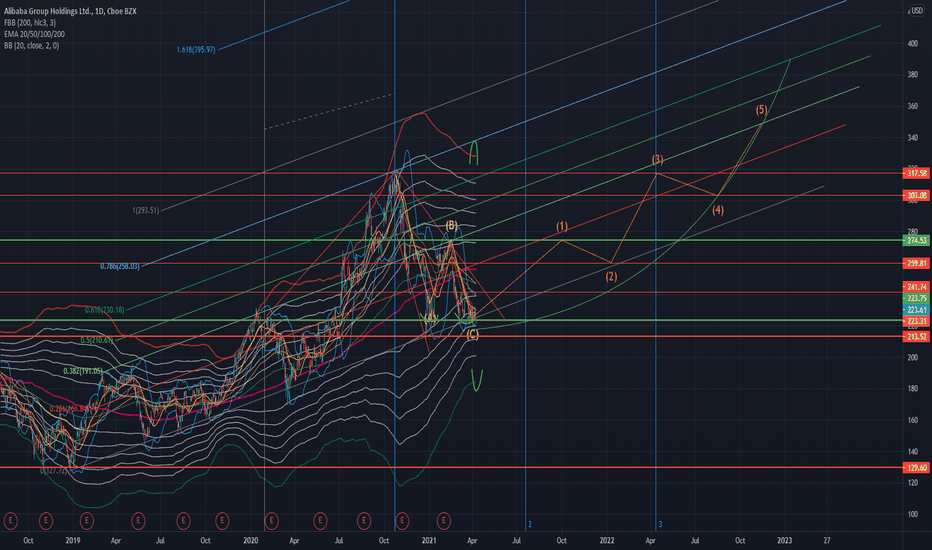Image resolution: width=932 pixels, height=550 pixels.
Task: Click the 2021 label on the time axis
Action: click(429, 540)
